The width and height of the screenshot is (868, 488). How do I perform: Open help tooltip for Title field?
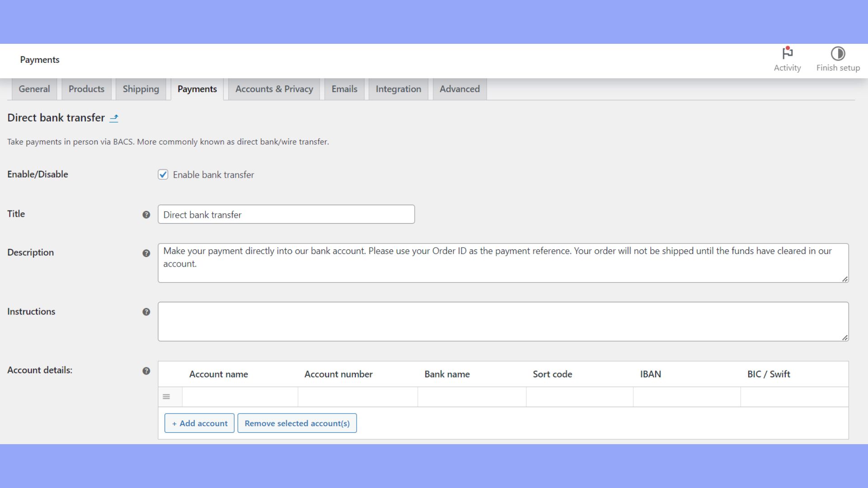[x=146, y=215]
